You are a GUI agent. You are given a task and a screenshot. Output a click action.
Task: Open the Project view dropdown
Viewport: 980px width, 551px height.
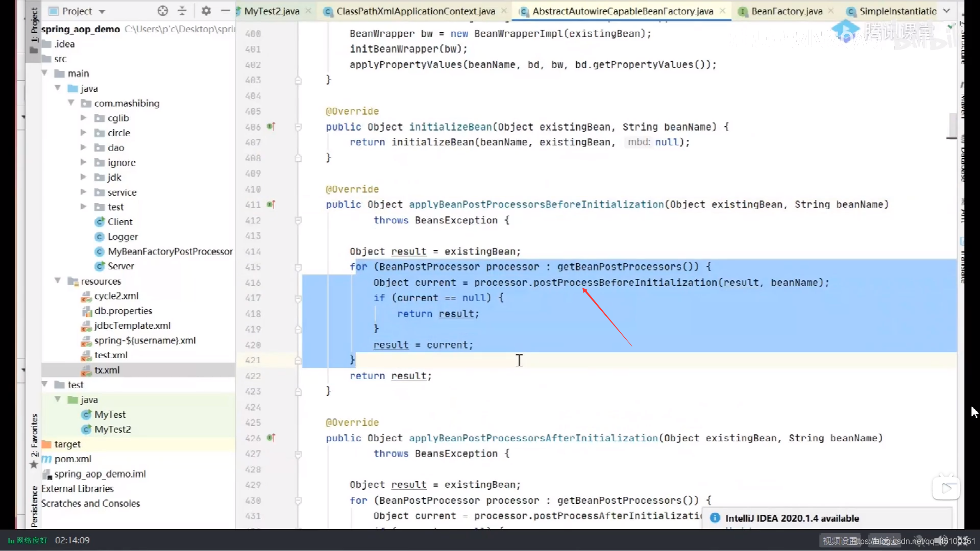click(x=102, y=11)
